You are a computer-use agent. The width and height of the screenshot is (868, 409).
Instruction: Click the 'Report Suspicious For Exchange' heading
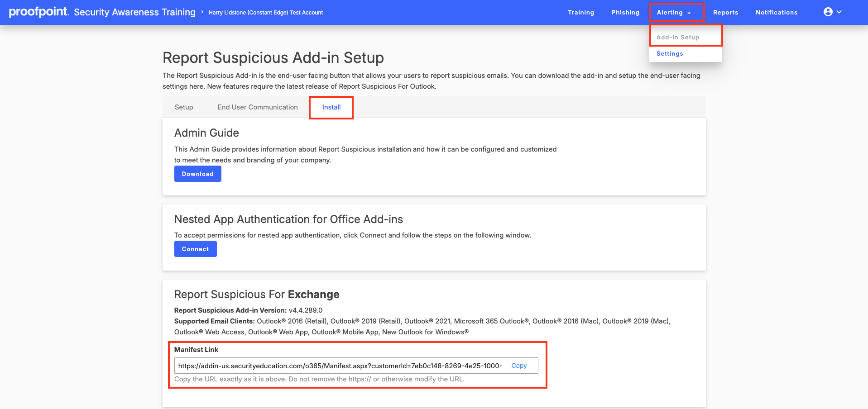[257, 295]
